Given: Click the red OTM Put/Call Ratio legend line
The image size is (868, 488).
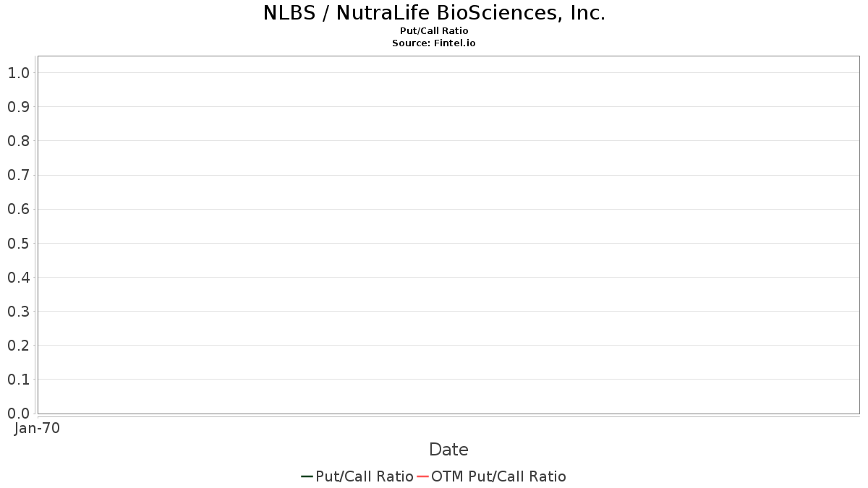Looking at the screenshot, I should click(422, 476).
